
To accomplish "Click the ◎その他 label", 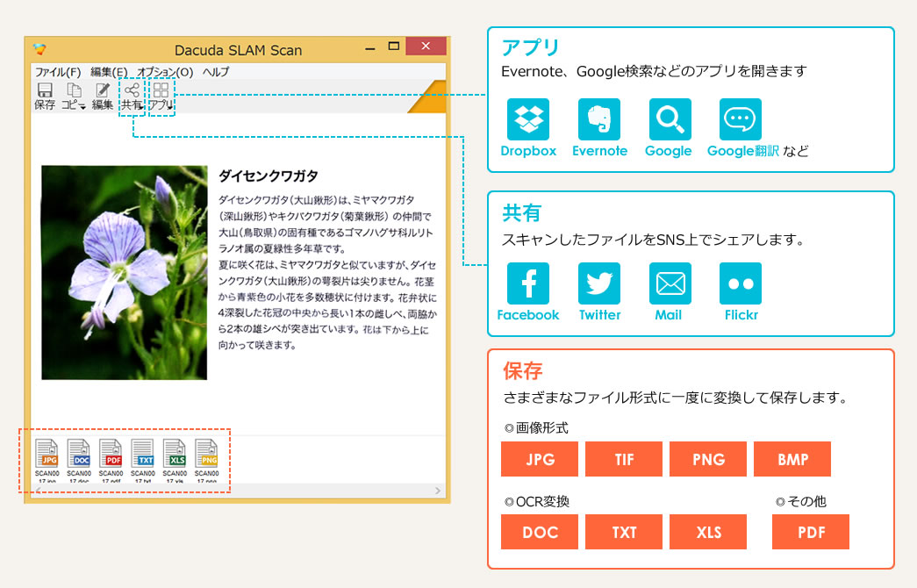I will (800, 501).
